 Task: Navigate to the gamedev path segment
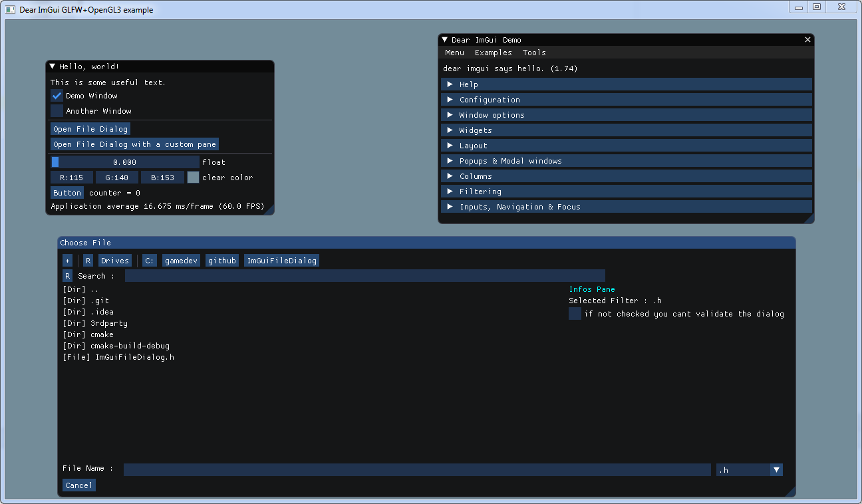point(182,261)
